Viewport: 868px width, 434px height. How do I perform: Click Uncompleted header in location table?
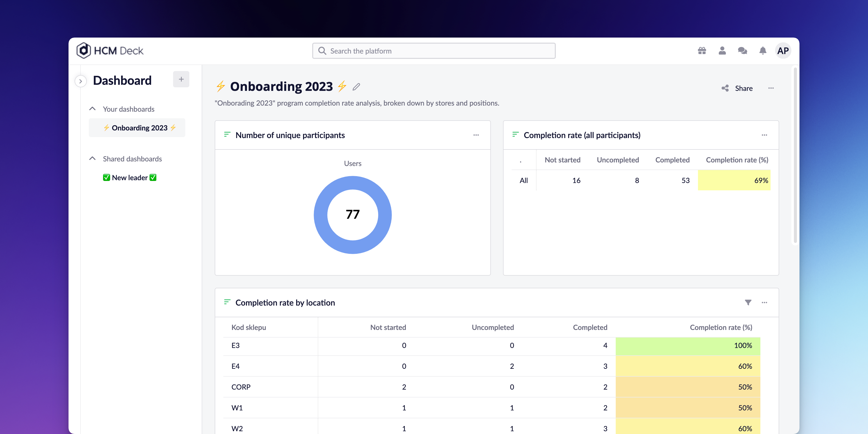point(493,327)
